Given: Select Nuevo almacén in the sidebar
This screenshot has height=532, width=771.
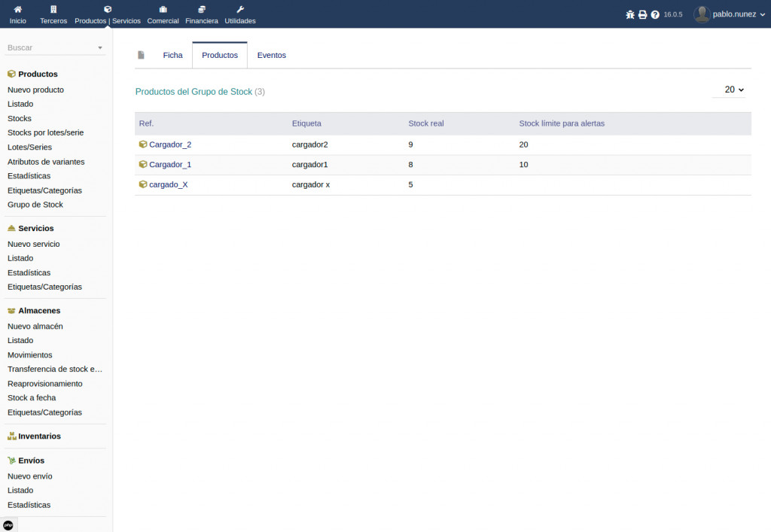Looking at the screenshot, I should pos(35,327).
